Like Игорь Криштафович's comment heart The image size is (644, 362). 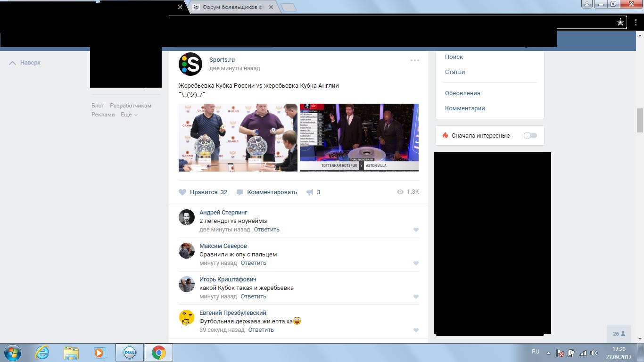[416, 297]
